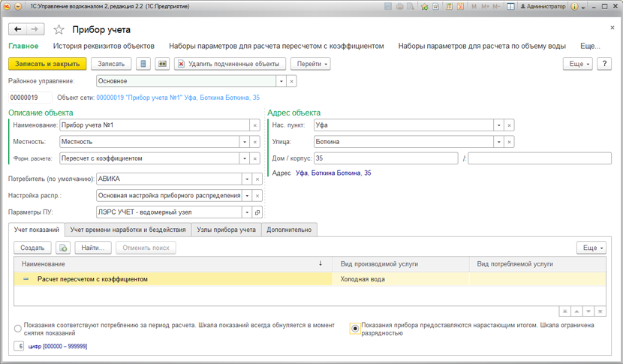Click the Записать и закрыть button

click(x=47, y=64)
